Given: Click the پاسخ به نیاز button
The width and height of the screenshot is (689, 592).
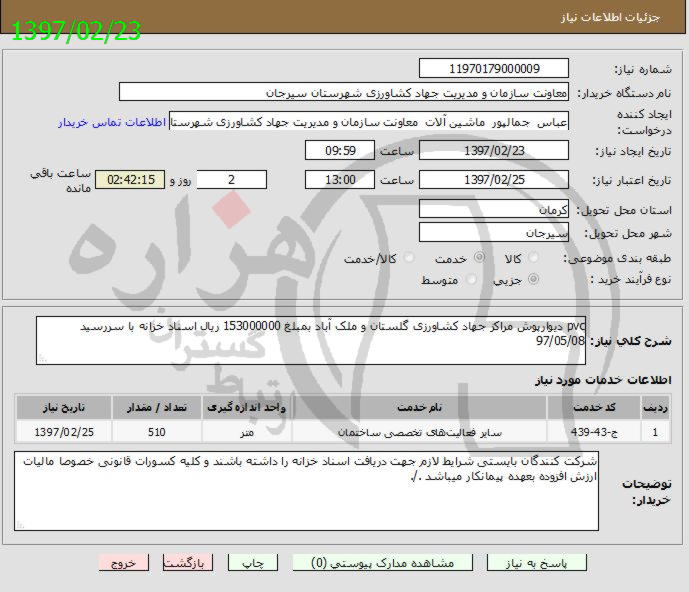Looking at the screenshot, I should coord(537,563).
